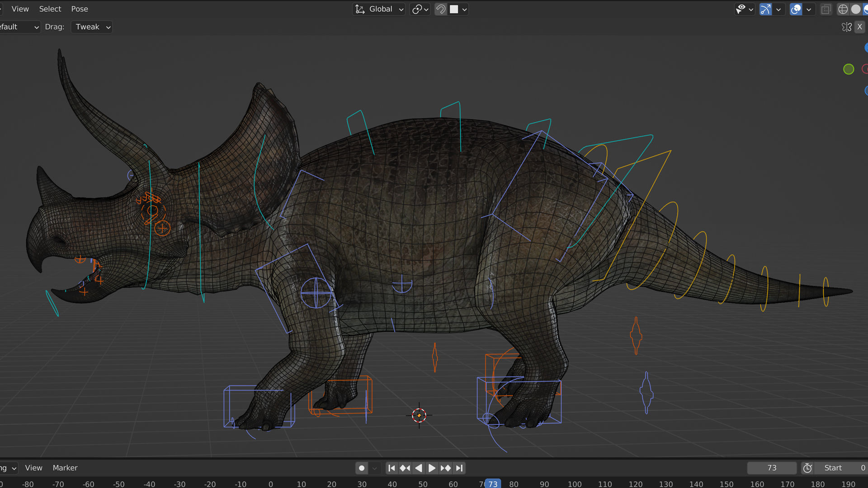Image resolution: width=868 pixels, height=488 pixels.
Task: Expand the auto keyframing options arrow
Action: coord(374,468)
